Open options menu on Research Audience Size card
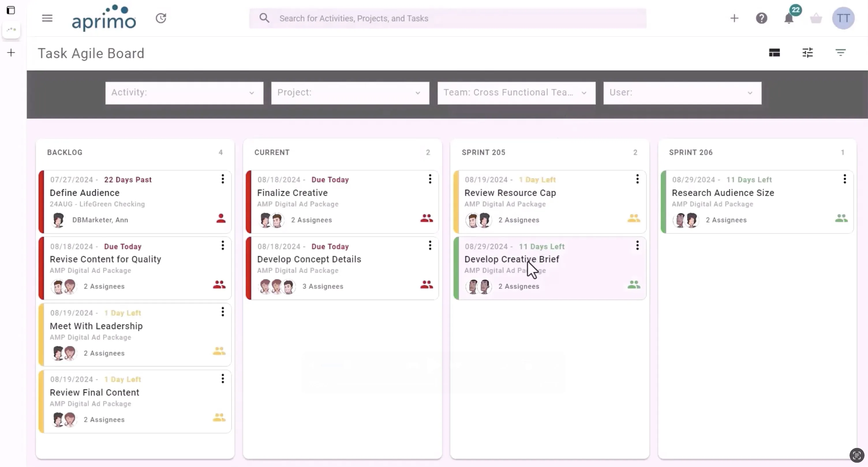The height and width of the screenshot is (467, 868). point(845,179)
